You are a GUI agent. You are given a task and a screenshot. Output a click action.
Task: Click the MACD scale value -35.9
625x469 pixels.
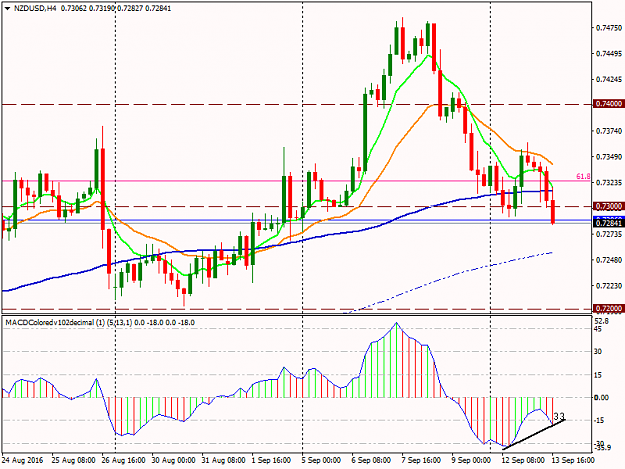[602, 448]
